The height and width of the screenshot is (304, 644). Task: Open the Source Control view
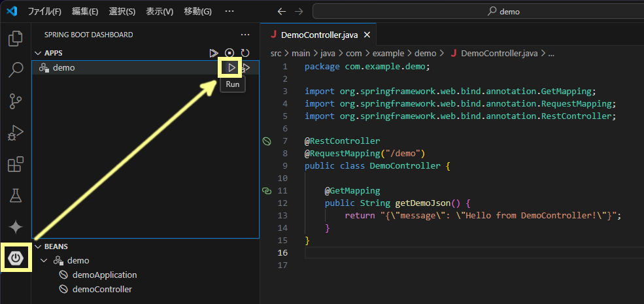pyautogui.click(x=16, y=101)
